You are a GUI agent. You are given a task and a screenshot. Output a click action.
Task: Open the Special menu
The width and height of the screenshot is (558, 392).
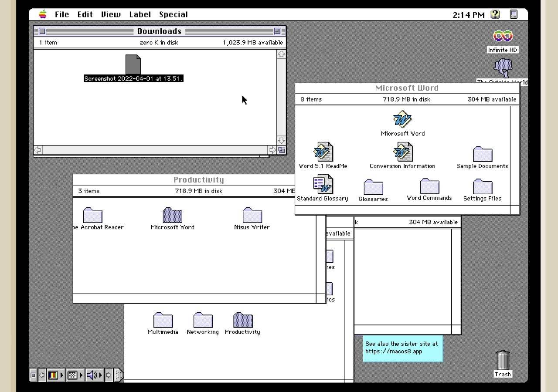pyautogui.click(x=173, y=14)
